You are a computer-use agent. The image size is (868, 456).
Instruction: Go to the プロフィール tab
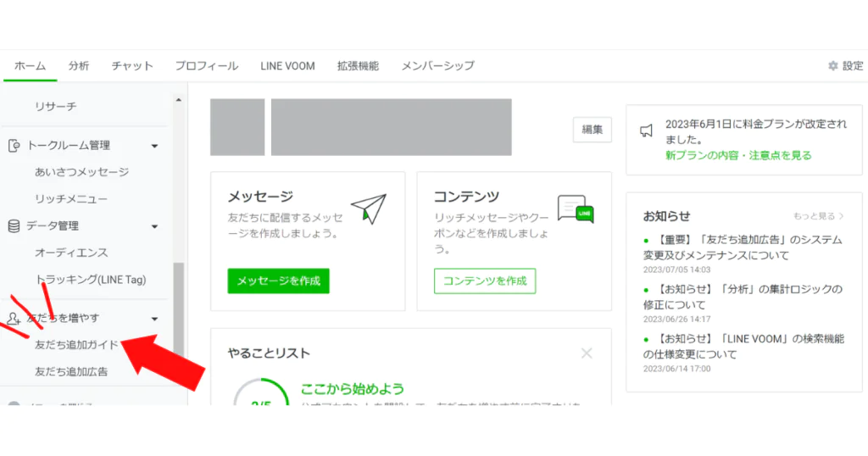tap(207, 66)
